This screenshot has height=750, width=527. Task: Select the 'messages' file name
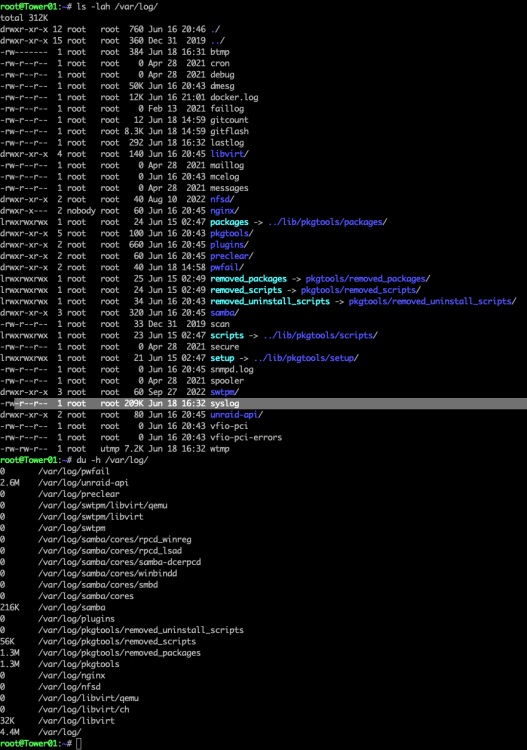click(x=230, y=188)
